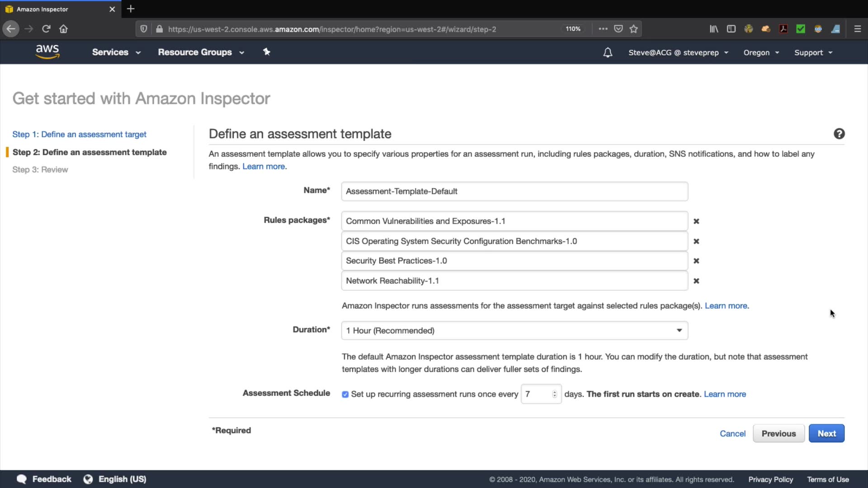Image resolution: width=868 pixels, height=488 pixels.
Task: Bookmark page with the star icon
Action: point(633,29)
